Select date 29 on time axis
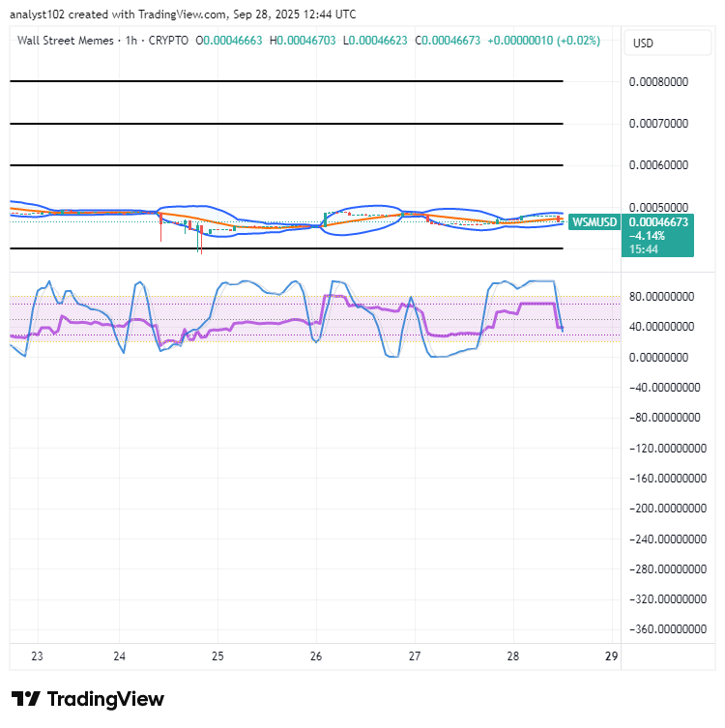Viewport: 725px width, 728px height. 612,656
